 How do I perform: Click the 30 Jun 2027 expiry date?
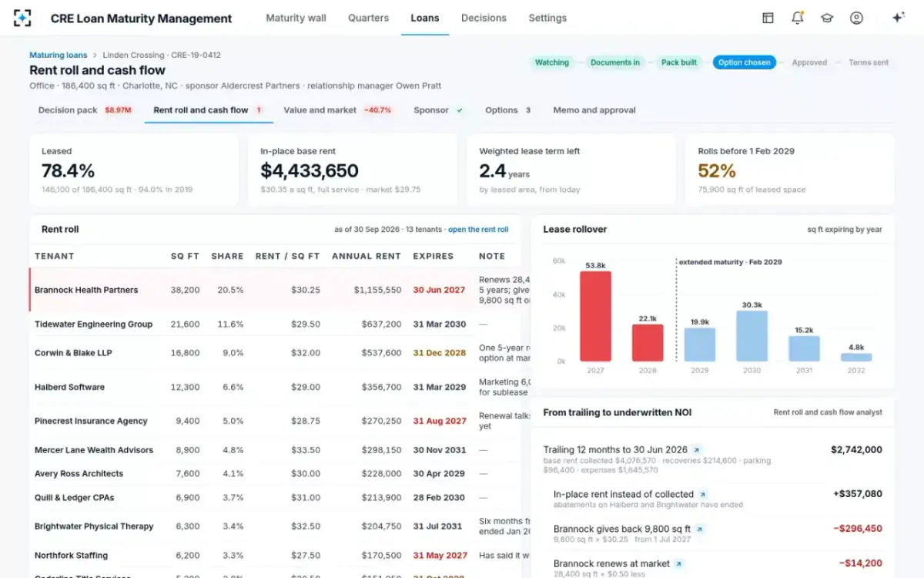pyautogui.click(x=440, y=291)
